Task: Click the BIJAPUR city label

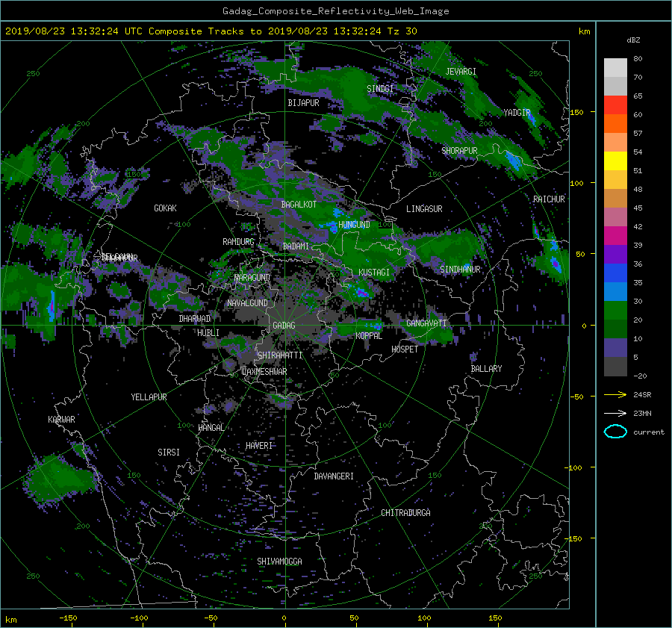Action: pos(303,103)
